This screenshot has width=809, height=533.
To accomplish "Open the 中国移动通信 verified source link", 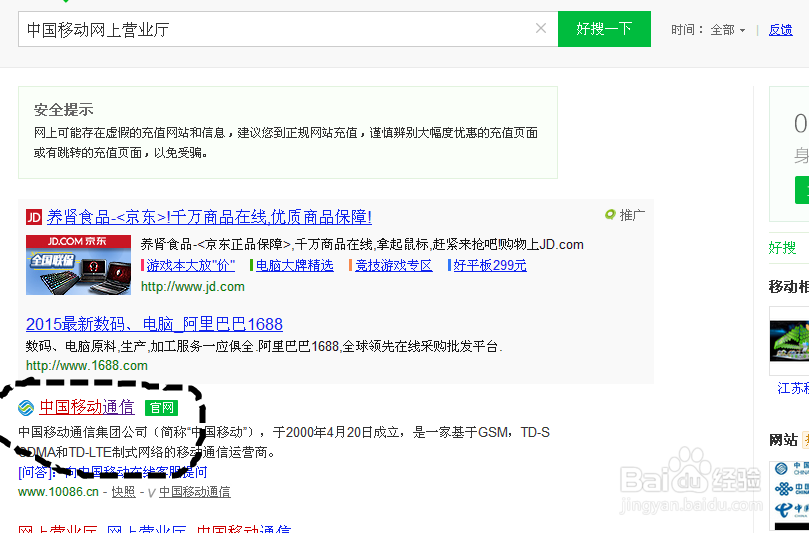I will click(x=195, y=492).
